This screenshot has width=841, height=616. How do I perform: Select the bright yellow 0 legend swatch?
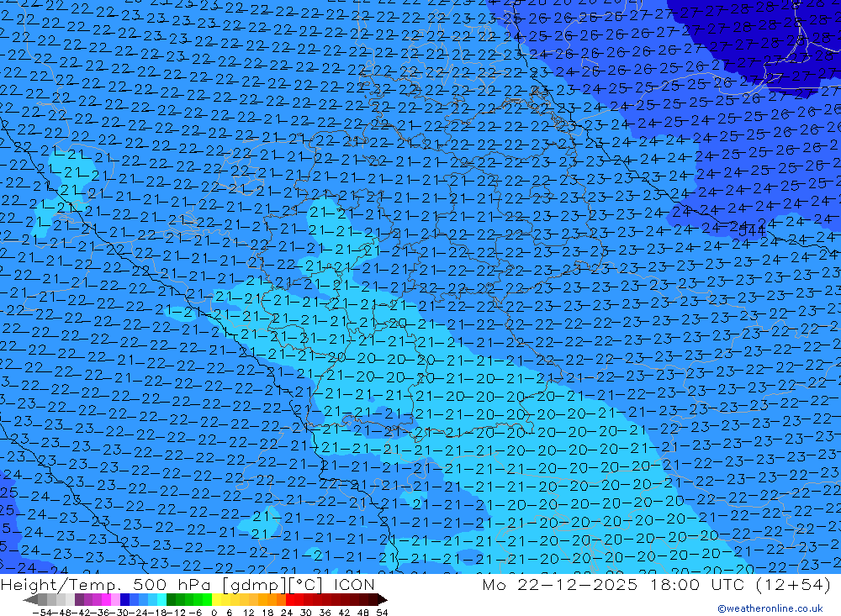click(x=217, y=599)
